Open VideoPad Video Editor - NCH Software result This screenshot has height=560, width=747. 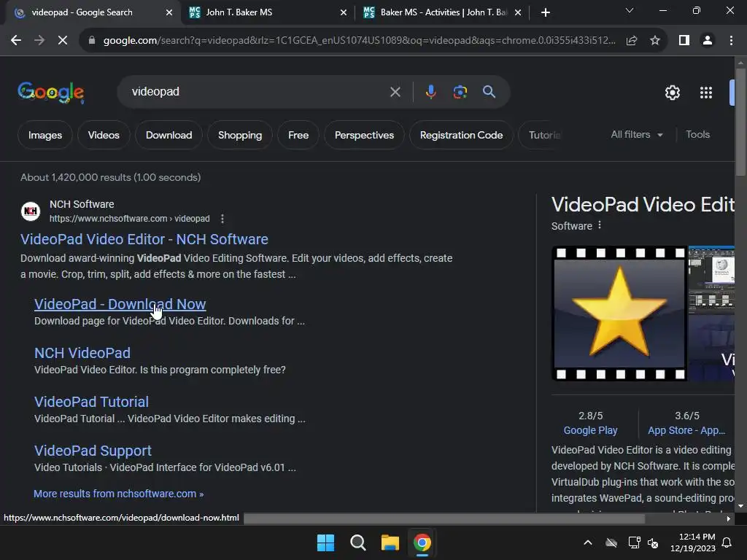click(144, 239)
